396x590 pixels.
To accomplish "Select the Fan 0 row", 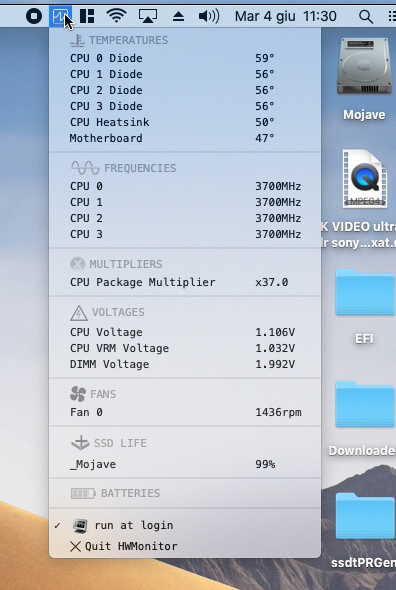I will click(x=185, y=412).
